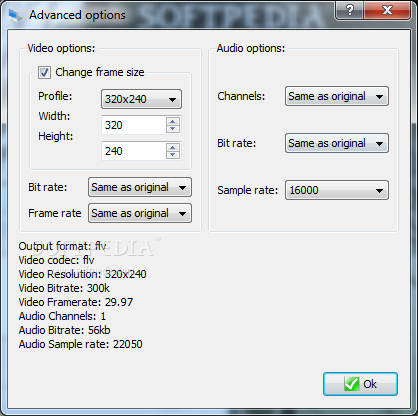This screenshot has width=418, height=416.
Task: Click the green checkmark icon on Ok
Action: pyautogui.click(x=352, y=384)
